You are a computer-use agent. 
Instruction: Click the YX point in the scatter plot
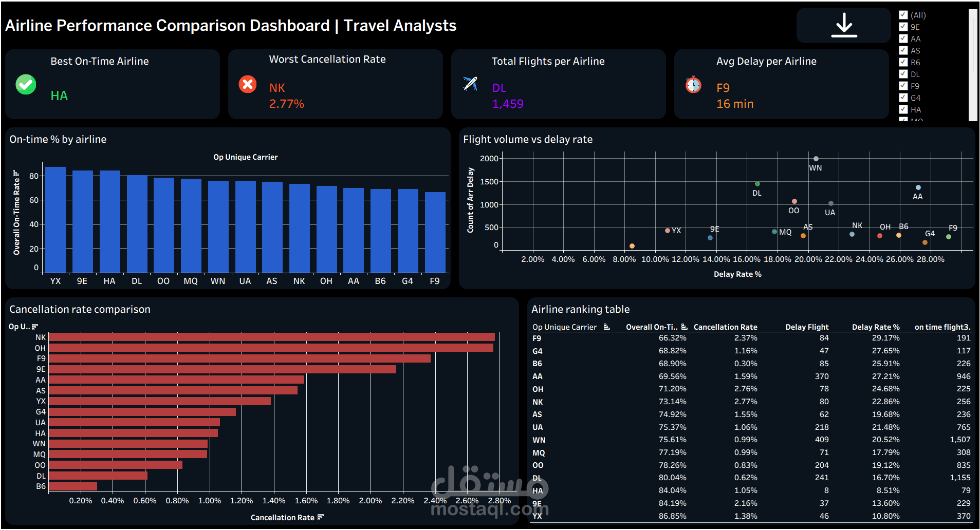pyautogui.click(x=668, y=231)
